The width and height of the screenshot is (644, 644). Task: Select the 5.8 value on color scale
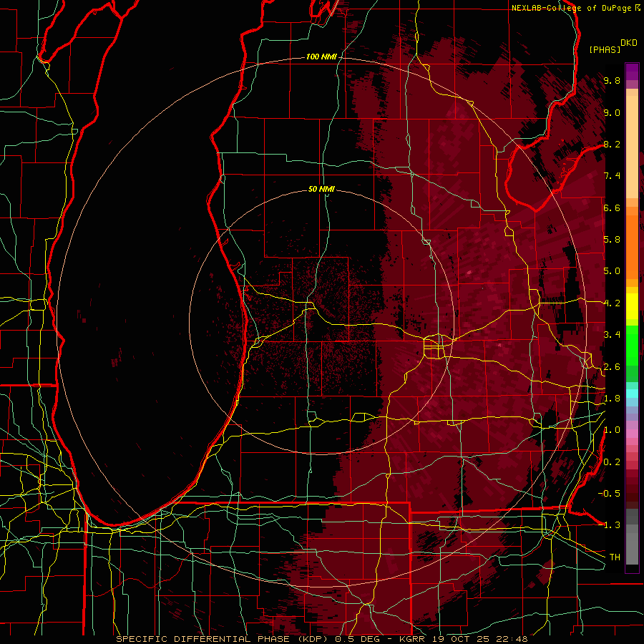[x=612, y=240]
